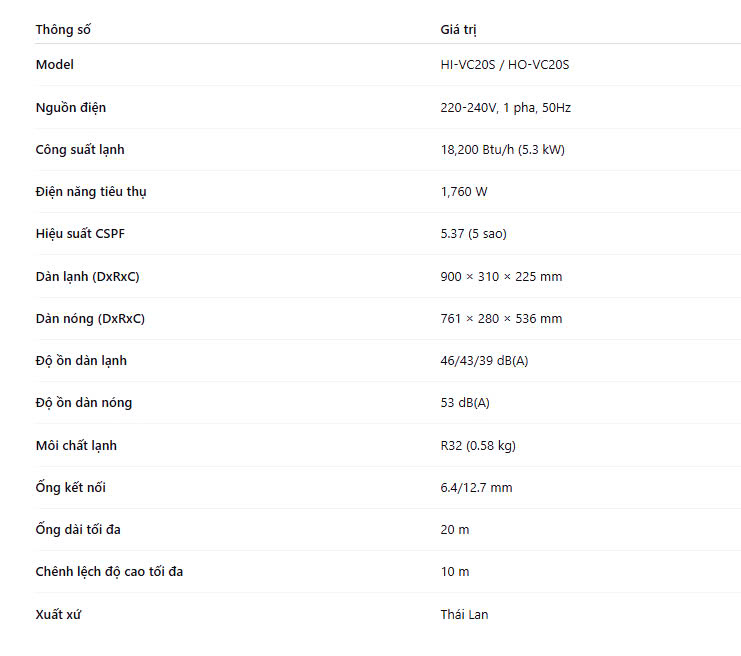Click the 761 × 280 × 536 mm value
Viewport: 741px width, 656px height.
click(x=501, y=319)
